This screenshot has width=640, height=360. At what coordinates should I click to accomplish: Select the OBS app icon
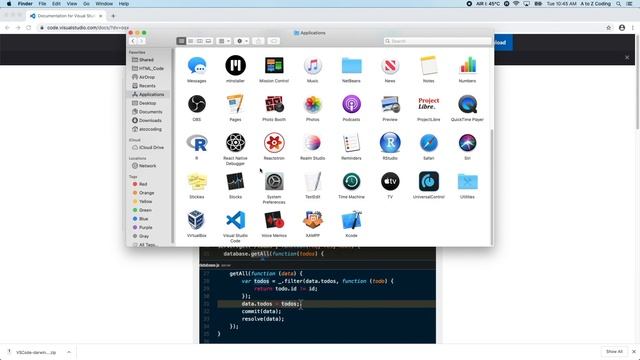click(x=197, y=104)
